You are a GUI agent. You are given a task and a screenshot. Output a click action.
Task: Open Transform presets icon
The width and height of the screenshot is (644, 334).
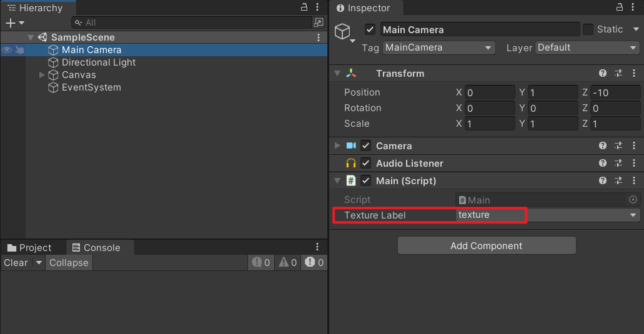point(618,73)
